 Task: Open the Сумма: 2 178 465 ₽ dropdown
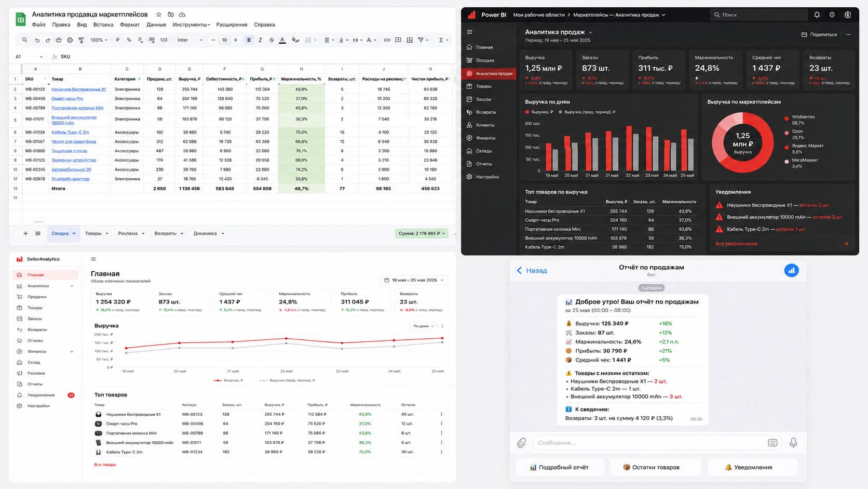421,234
